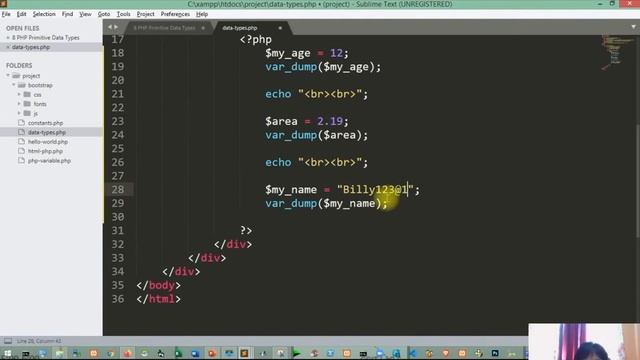
Task: Select data-types.php in the Open Files list
Action: (31, 47)
